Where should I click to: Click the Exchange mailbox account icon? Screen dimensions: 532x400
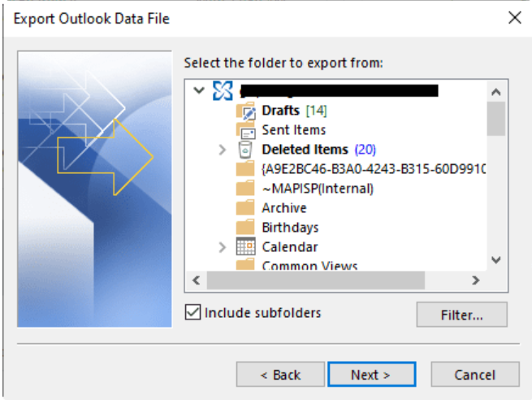(x=223, y=90)
